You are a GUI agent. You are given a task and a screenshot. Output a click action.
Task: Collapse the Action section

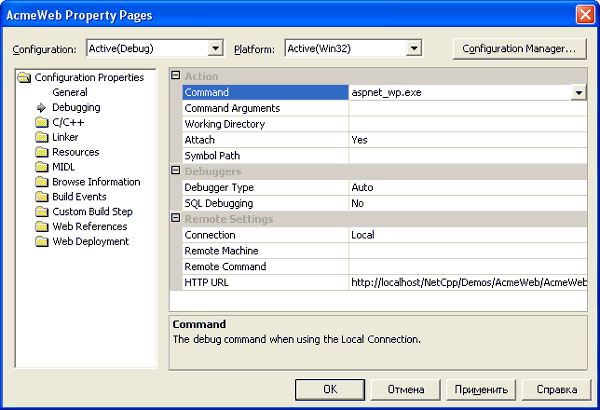pyautogui.click(x=176, y=77)
